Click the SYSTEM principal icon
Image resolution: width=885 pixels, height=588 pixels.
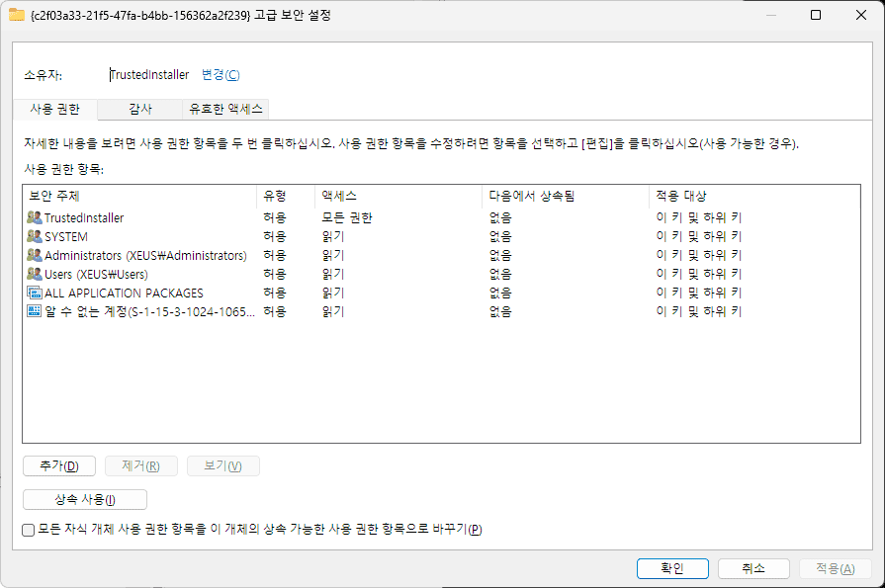(35, 236)
